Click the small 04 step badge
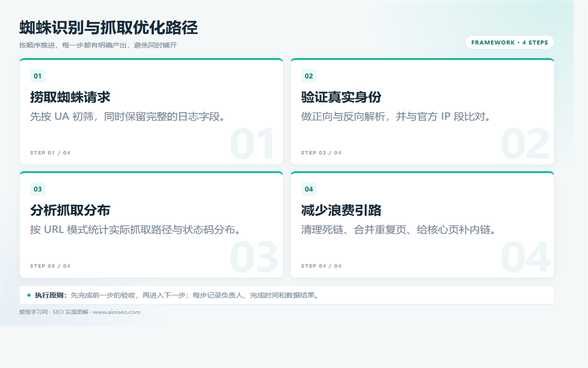 309,189
